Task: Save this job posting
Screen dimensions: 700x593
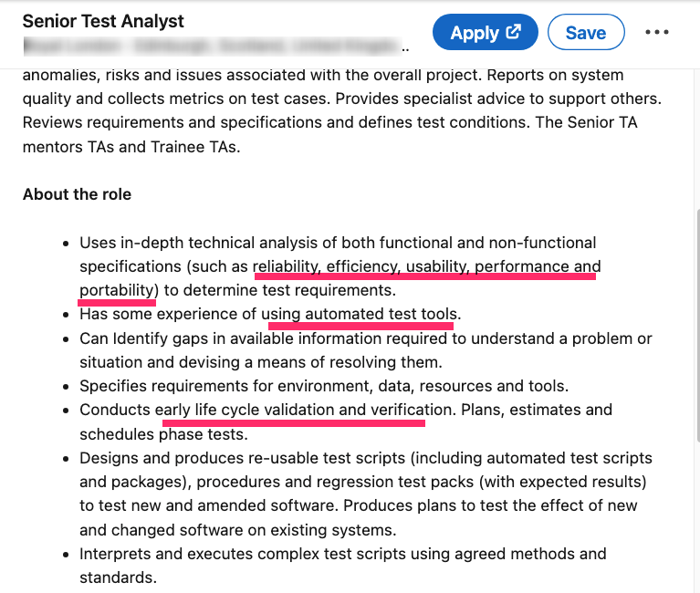Action: click(x=586, y=32)
